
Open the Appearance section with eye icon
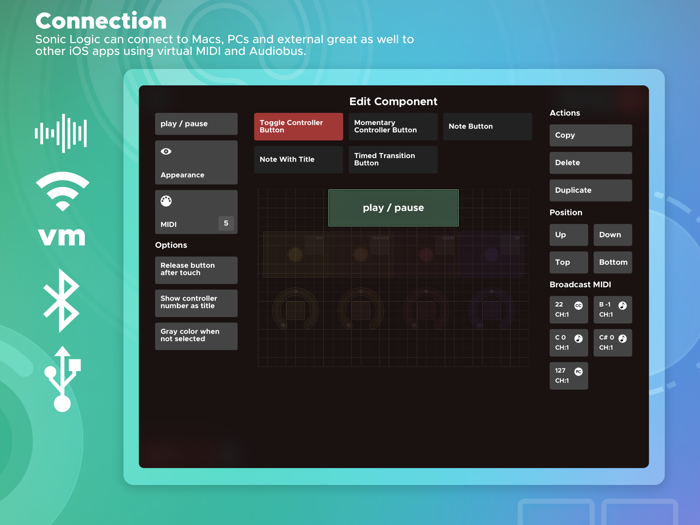(196, 162)
